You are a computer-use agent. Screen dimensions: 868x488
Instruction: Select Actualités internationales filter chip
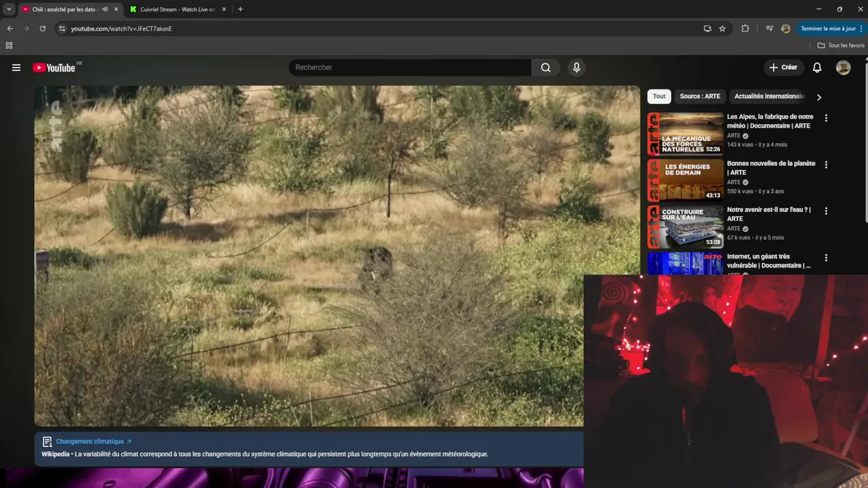click(x=769, y=96)
